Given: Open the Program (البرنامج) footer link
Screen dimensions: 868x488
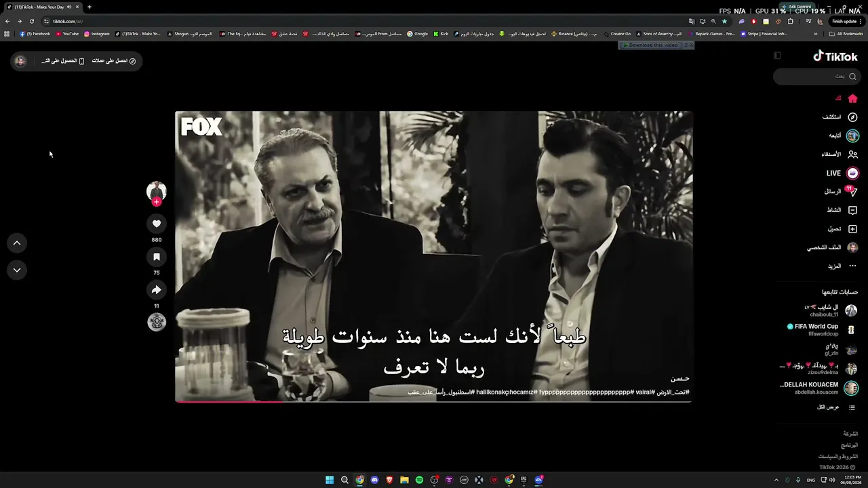Looking at the screenshot, I should 850,445.
